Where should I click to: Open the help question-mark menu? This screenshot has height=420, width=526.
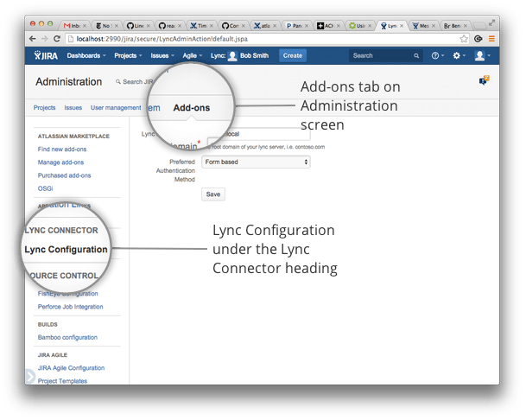pos(437,55)
